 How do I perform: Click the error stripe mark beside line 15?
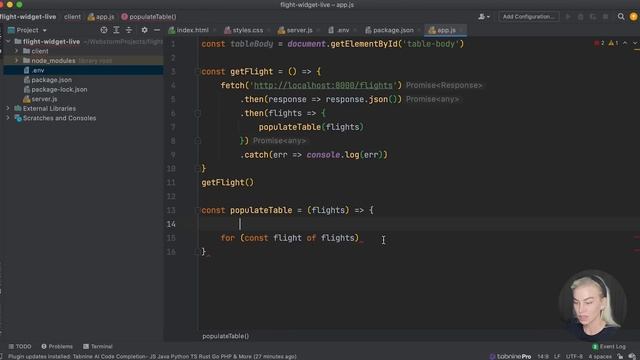[x=637, y=237]
